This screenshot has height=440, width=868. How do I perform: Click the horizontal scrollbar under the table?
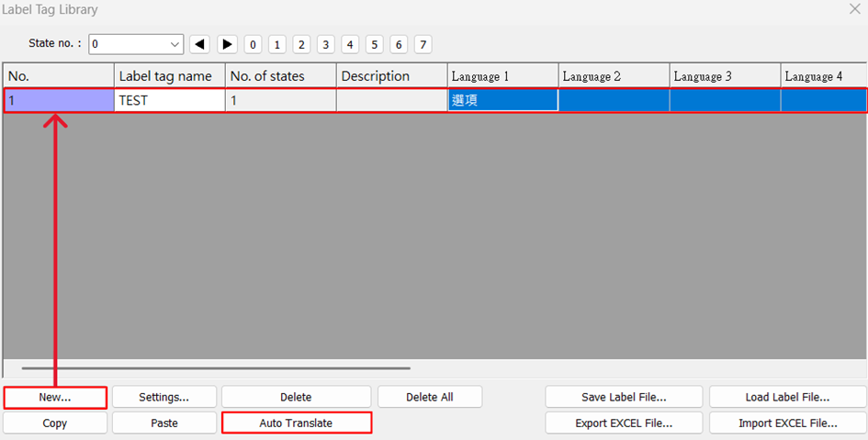coord(216,368)
